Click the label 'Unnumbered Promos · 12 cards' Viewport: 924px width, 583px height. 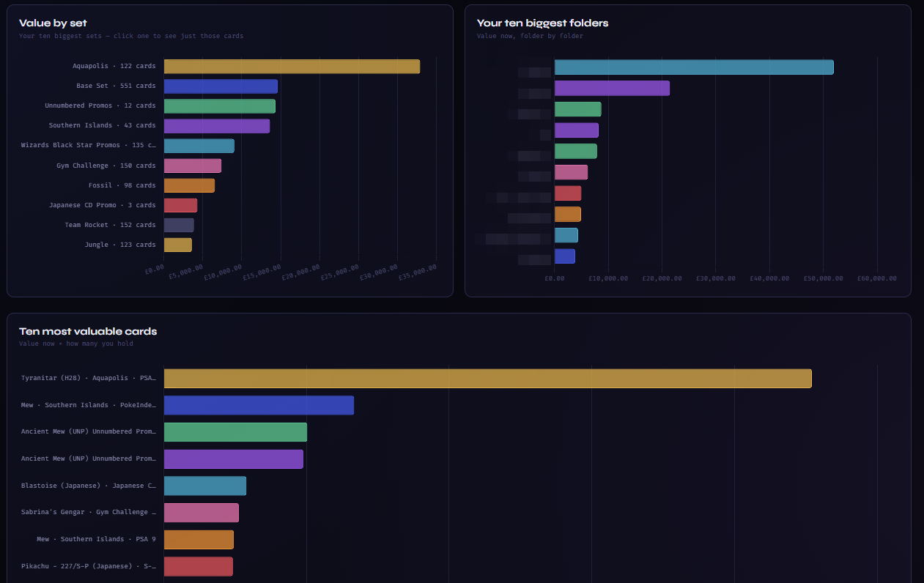(100, 105)
